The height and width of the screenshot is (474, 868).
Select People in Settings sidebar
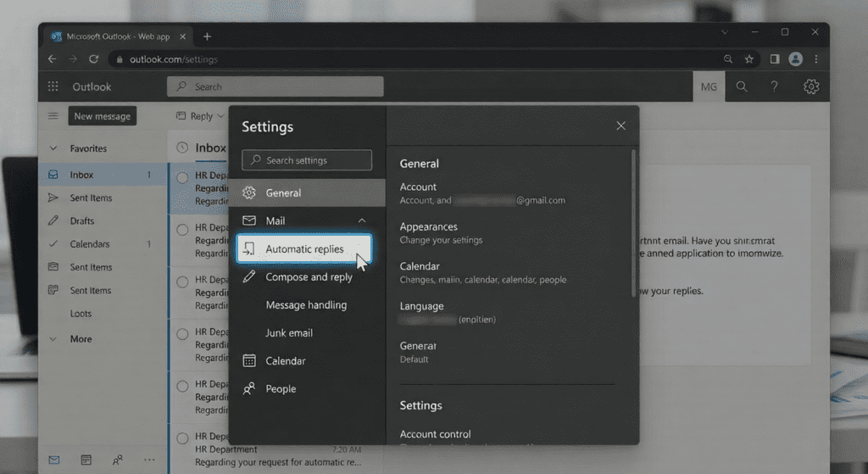pyautogui.click(x=281, y=388)
